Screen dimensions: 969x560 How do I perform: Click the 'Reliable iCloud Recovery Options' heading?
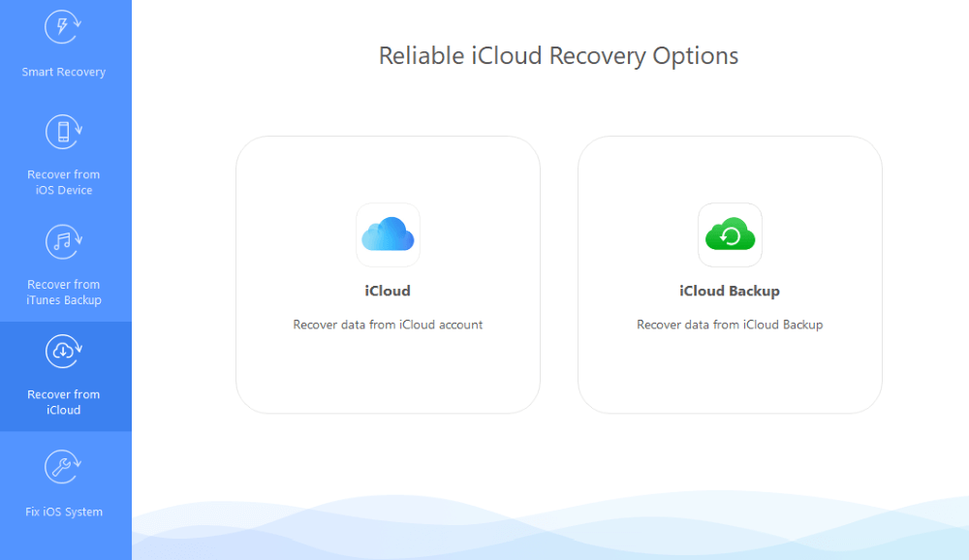tap(559, 55)
